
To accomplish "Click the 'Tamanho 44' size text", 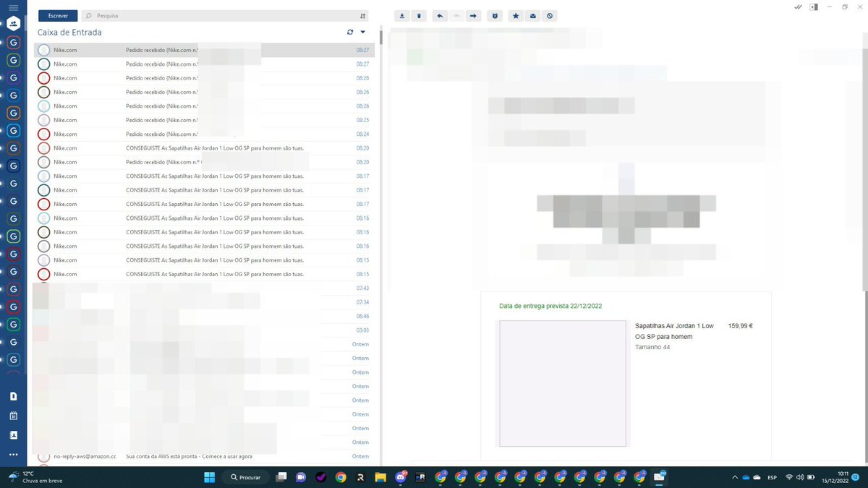I will [x=652, y=347].
